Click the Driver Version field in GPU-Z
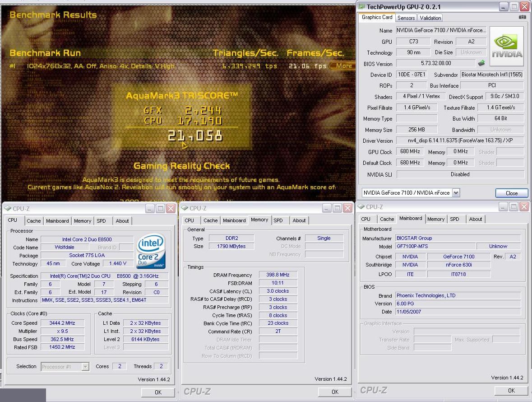 460,140
